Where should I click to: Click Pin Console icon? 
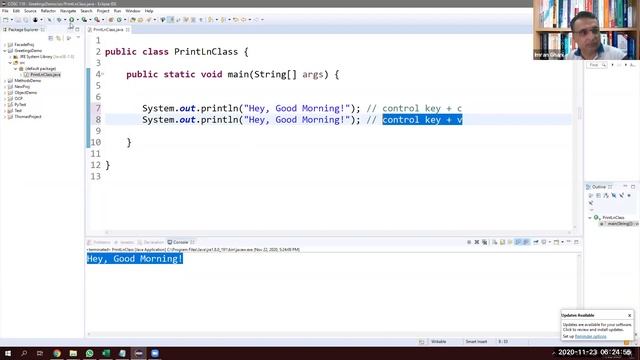536,242
